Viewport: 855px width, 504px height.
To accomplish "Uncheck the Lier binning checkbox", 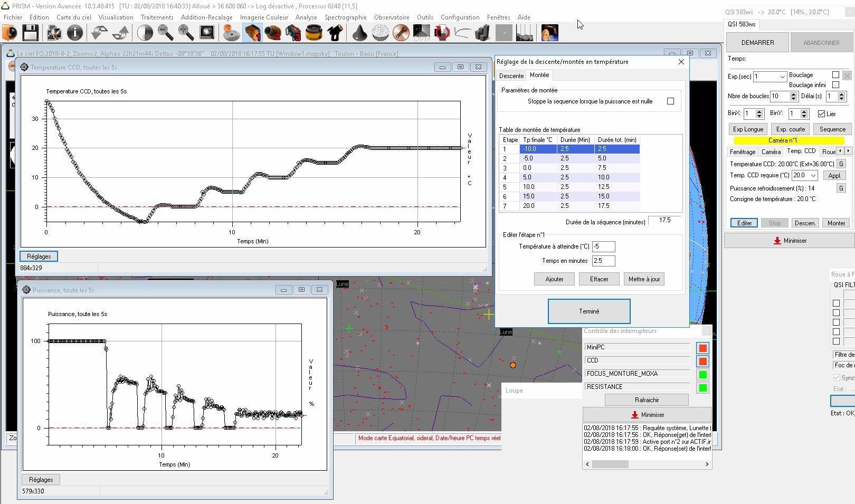I will tap(821, 114).
